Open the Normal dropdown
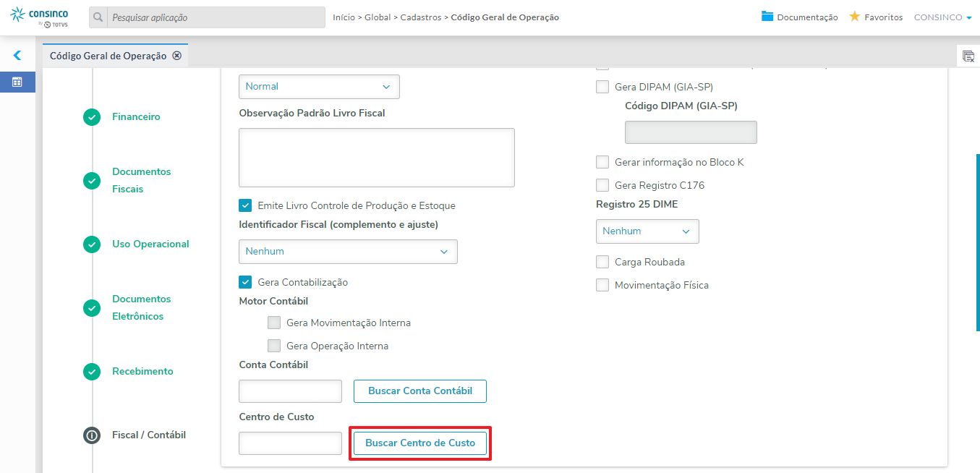 pyautogui.click(x=319, y=87)
